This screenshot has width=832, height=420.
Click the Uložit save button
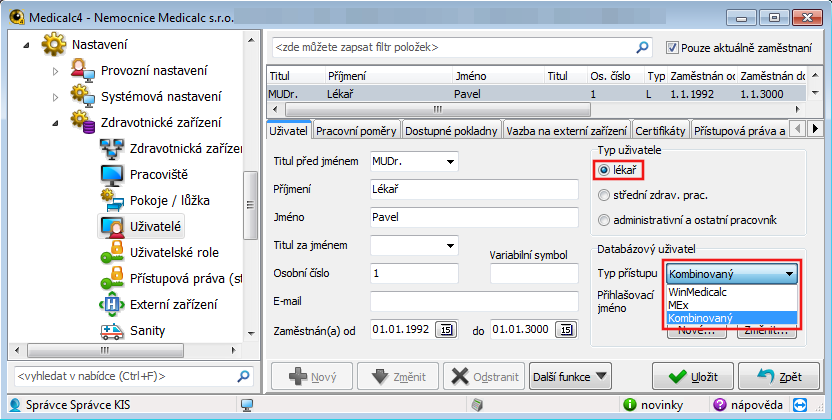686,377
